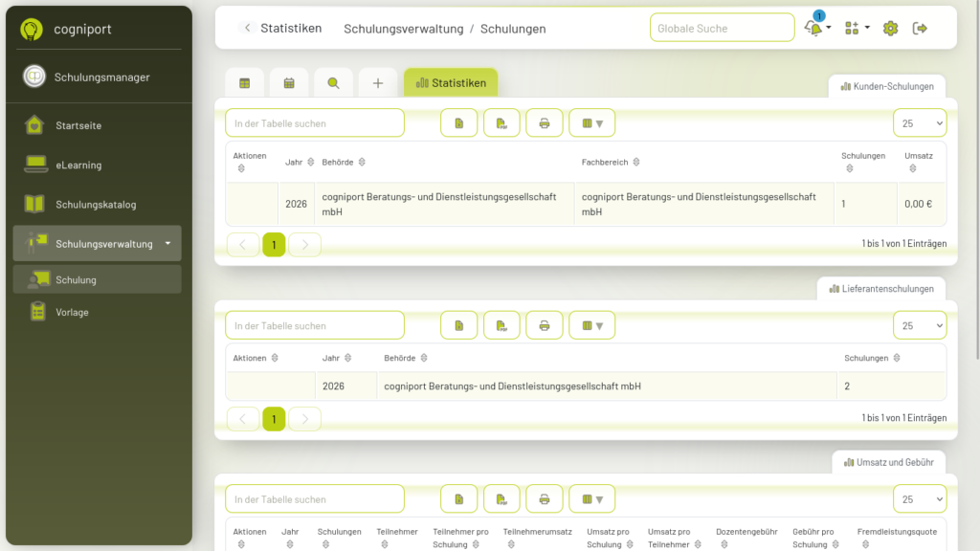Search within the Kunden-Schulungen table
Screen dimensions: 980x551
[x=315, y=123]
